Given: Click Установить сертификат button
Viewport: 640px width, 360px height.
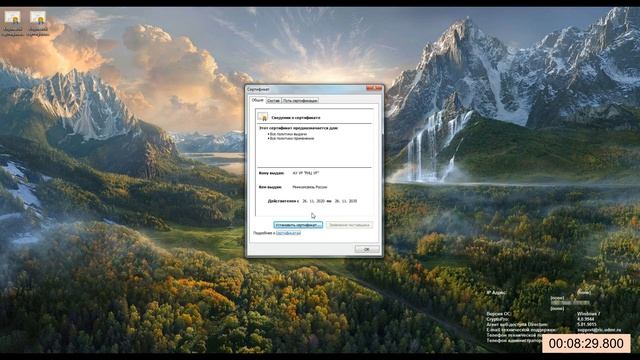Looking at the screenshot, I should 298,225.
